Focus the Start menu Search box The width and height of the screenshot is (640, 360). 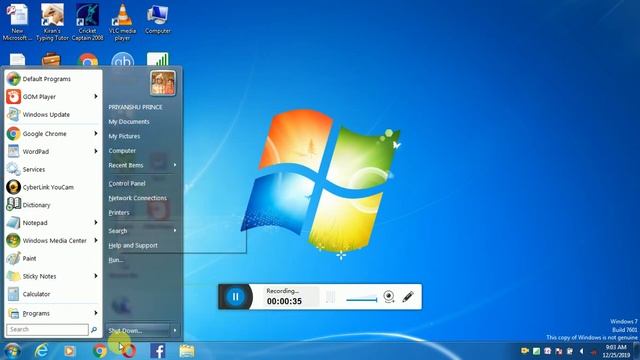click(47, 329)
